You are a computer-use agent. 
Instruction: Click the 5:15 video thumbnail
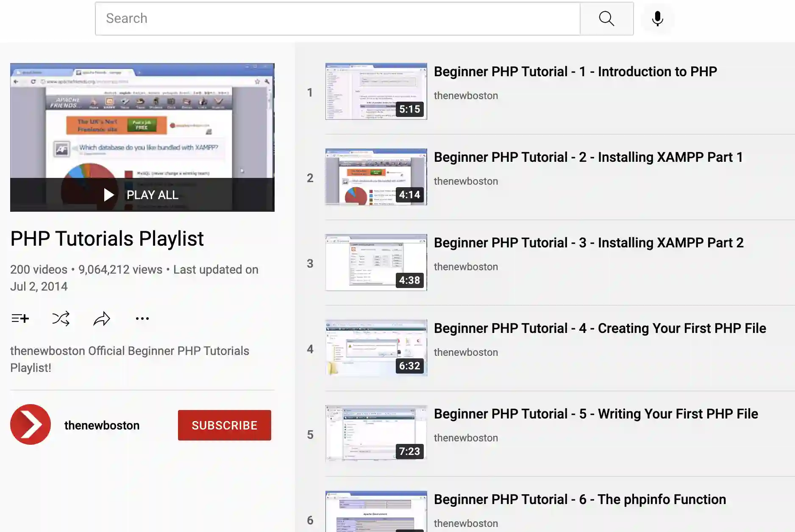point(376,91)
